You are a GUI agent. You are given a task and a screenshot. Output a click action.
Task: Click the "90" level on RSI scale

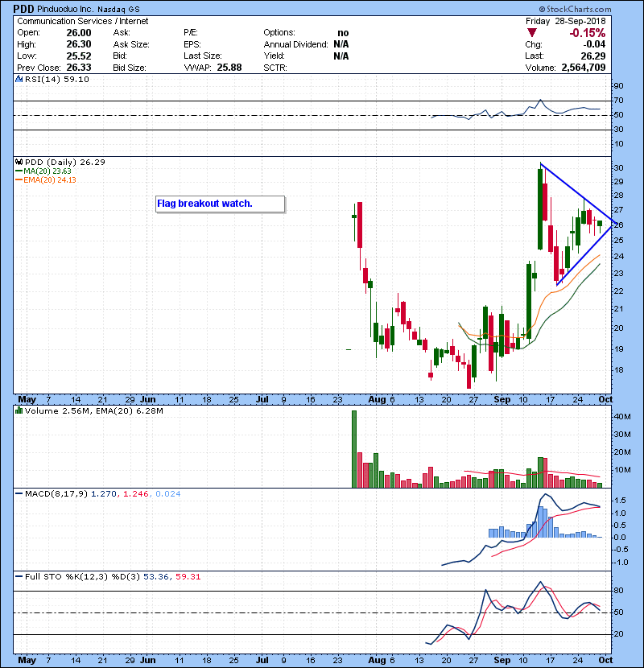tap(618, 85)
